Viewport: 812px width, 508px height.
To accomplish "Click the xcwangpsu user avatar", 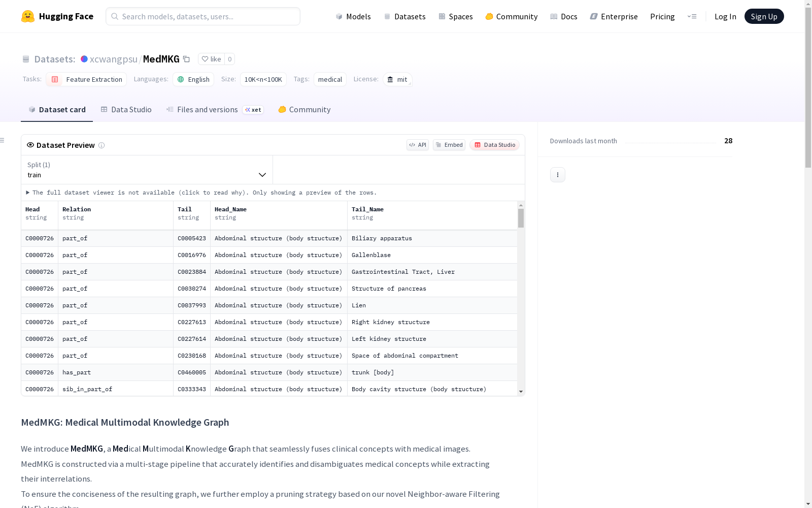I will [84, 59].
